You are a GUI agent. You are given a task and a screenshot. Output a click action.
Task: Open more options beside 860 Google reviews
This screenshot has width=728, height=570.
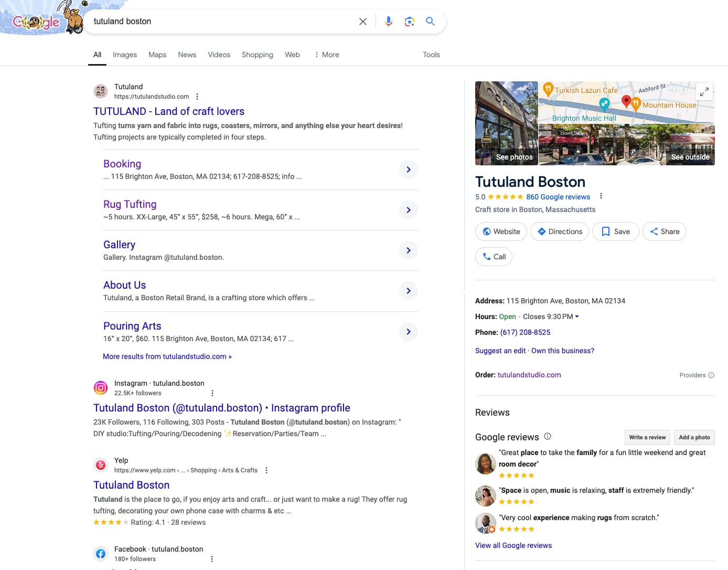[x=601, y=196]
